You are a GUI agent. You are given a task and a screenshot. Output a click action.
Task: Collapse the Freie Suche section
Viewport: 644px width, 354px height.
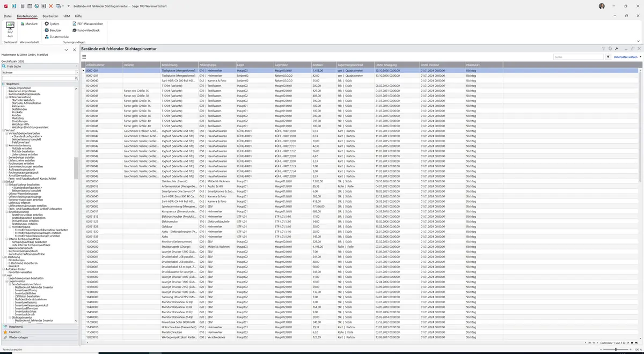coord(76,66)
